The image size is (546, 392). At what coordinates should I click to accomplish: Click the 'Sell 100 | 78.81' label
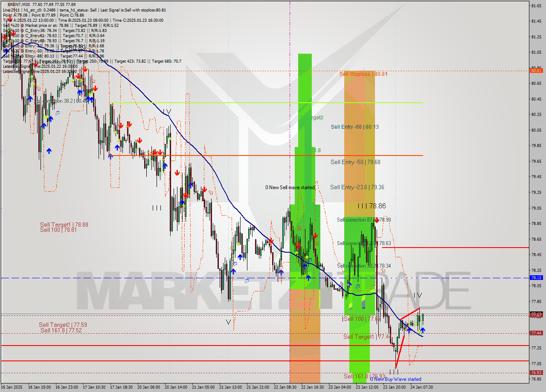pyautogui.click(x=58, y=230)
